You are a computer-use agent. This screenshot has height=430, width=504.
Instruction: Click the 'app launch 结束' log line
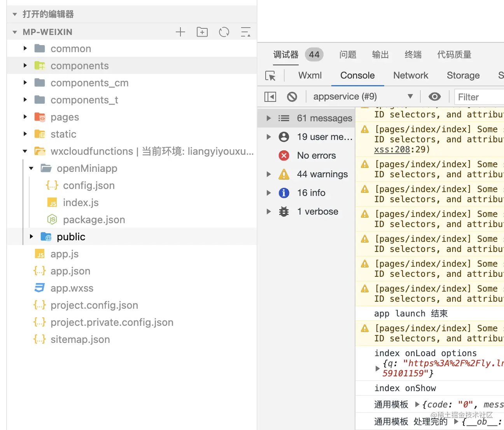[411, 313]
